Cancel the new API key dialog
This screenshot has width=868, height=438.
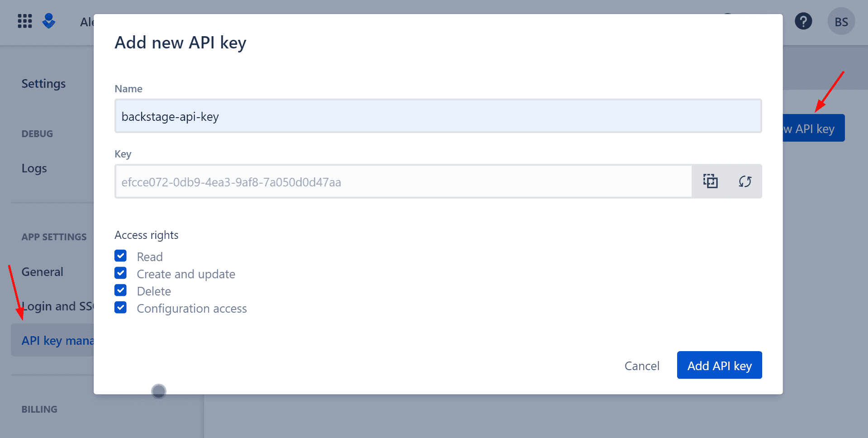tap(642, 366)
